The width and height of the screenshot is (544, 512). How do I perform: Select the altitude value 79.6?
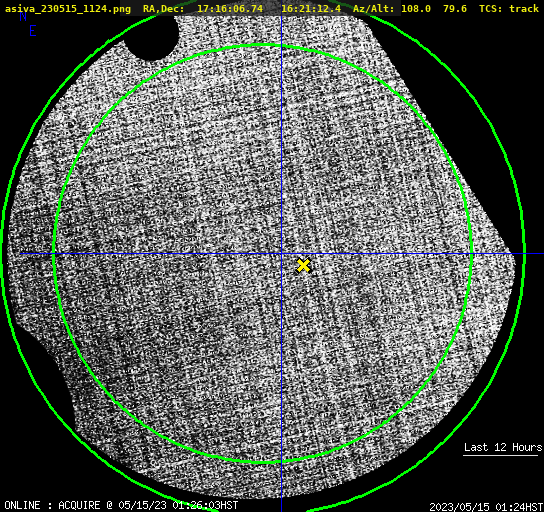coord(455,8)
